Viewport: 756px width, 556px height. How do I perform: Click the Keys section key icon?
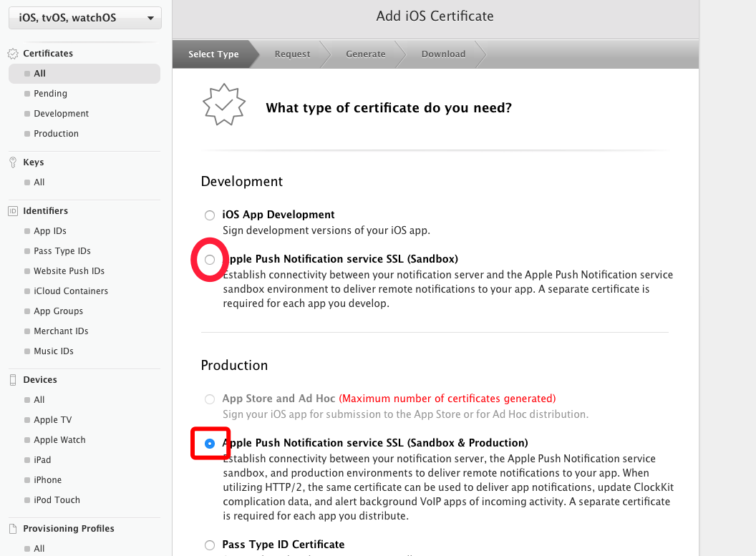(x=12, y=162)
